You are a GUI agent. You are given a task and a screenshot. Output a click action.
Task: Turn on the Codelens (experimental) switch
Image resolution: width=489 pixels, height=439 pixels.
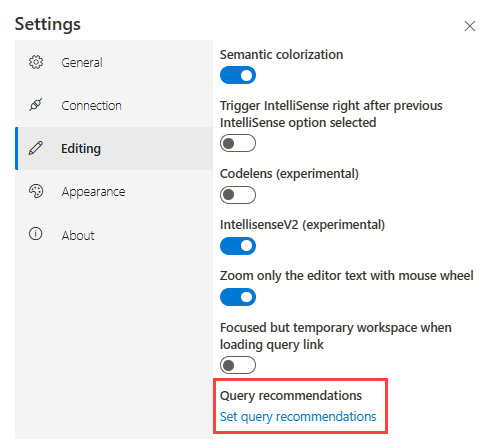pyautogui.click(x=238, y=195)
